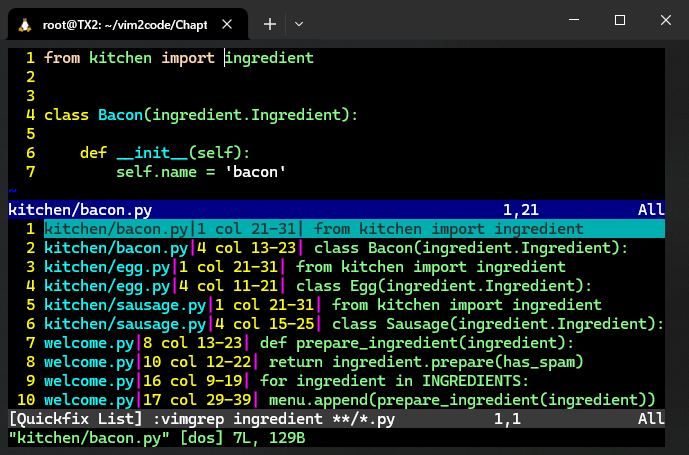
Task: Click the [Quickfix List] status line label
Action: [x=76, y=419]
